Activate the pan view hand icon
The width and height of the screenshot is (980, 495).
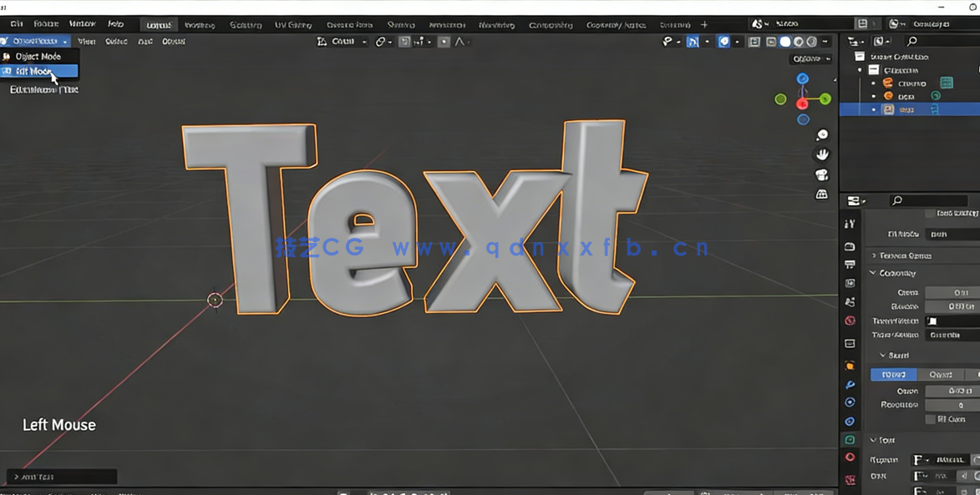click(x=821, y=154)
